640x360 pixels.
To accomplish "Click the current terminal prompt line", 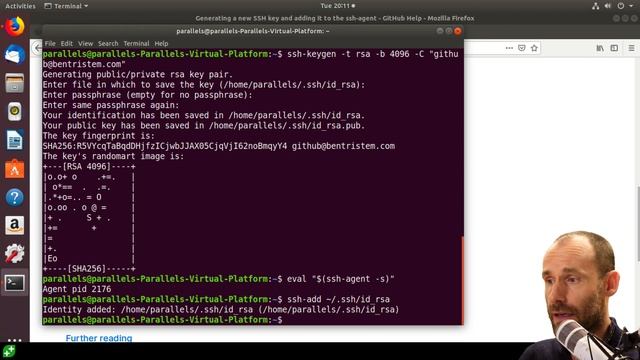I will tap(162, 320).
